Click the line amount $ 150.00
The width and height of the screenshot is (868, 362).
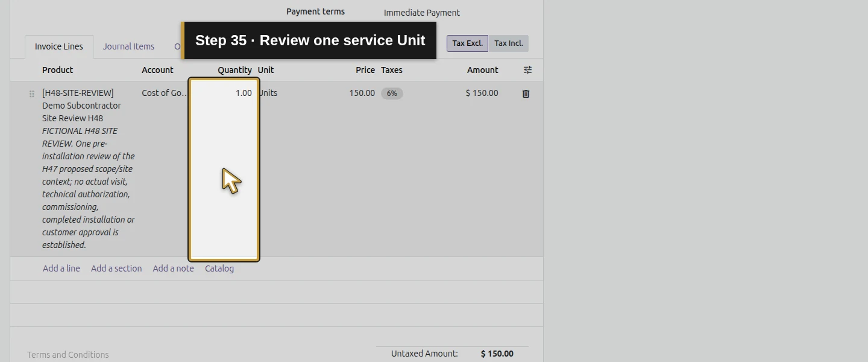coord(482,93)
